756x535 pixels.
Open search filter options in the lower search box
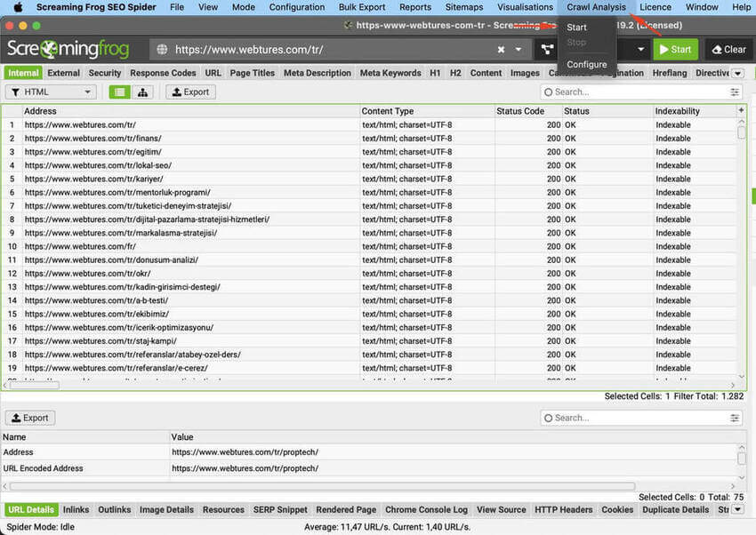pyautogui.click(x=735, y=418)
